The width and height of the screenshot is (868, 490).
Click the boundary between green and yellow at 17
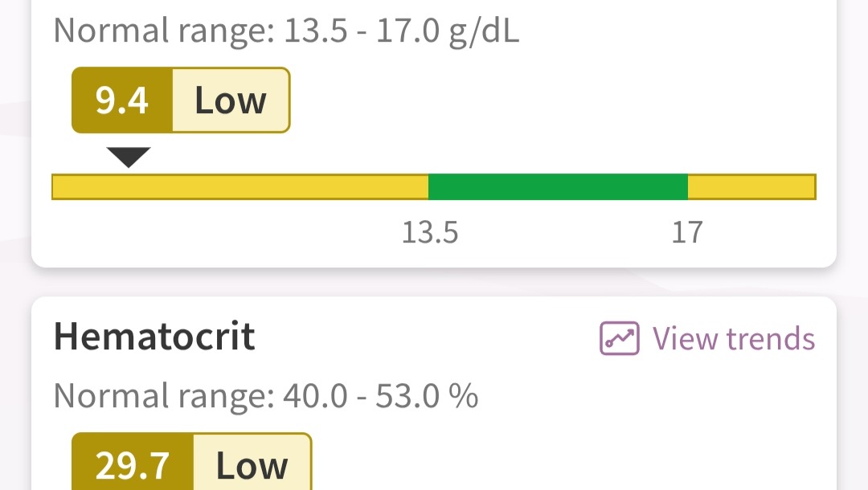tap(688, 186)
